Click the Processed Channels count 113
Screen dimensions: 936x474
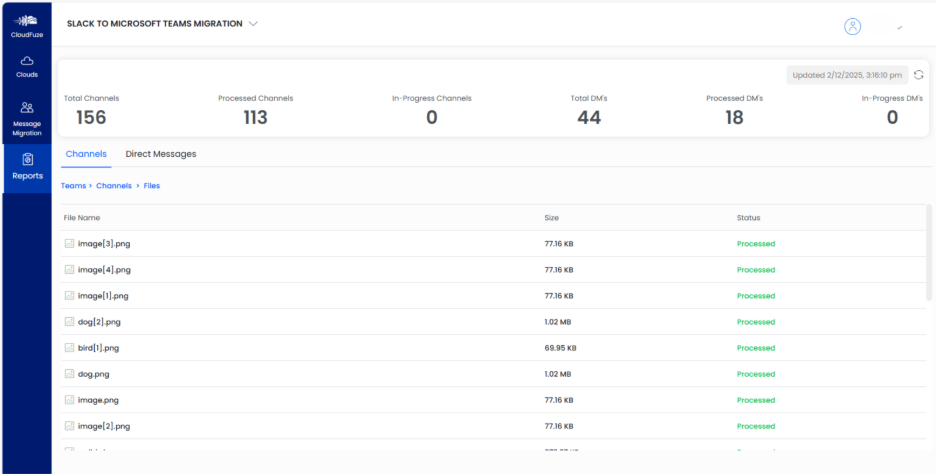tap(255, 118)
